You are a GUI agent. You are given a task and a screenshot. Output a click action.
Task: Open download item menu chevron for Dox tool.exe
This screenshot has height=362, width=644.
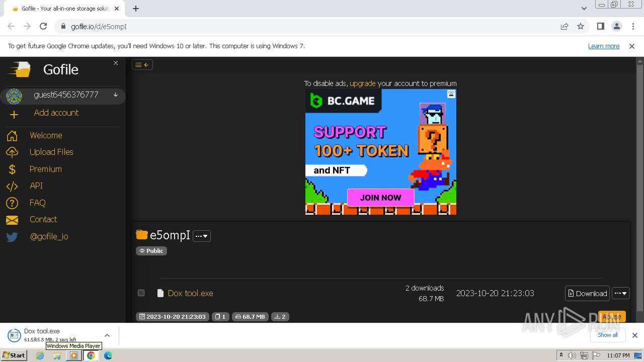(107, 335)
